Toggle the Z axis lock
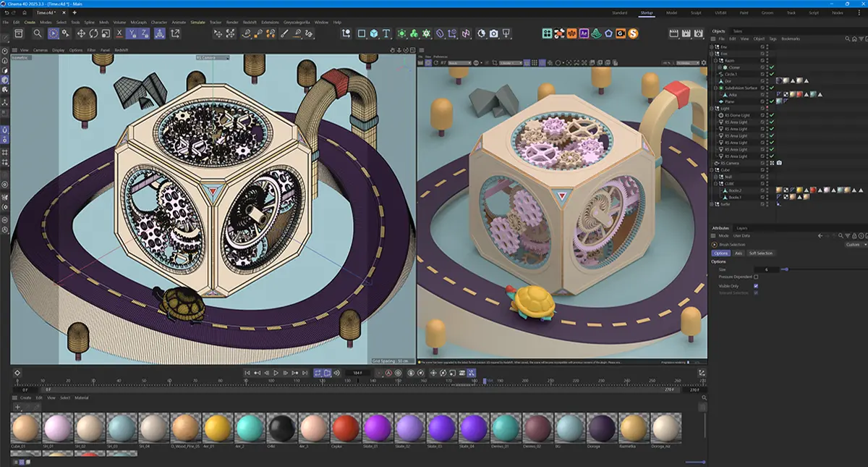Image resolution: width=868 pixels, height=467 pixels. pos(145,33)
